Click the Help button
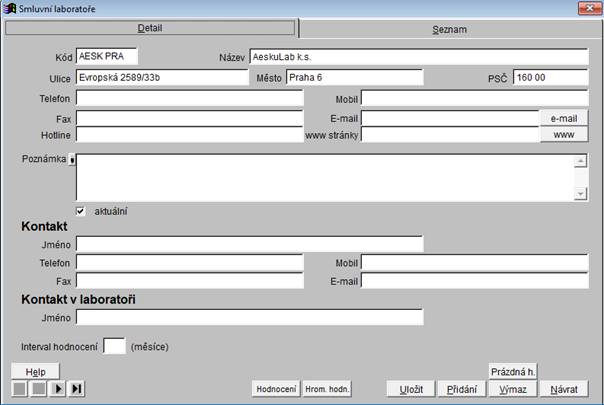604x405 pixels. coord(35,371)
